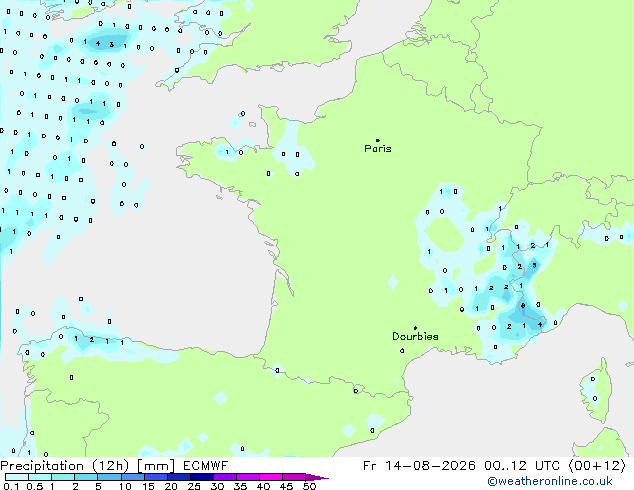Select the 10–15 mm legend color box
634x490 pixels.
tap(132, 477)
